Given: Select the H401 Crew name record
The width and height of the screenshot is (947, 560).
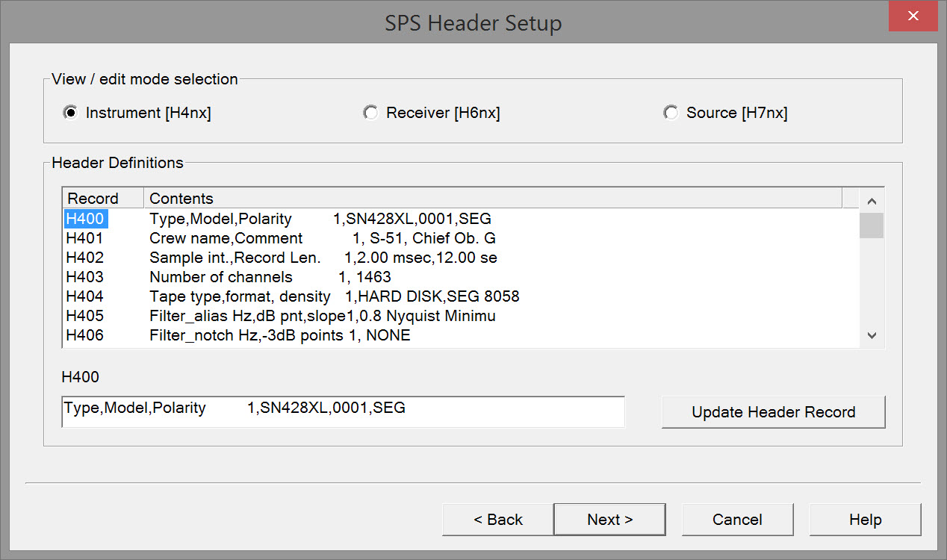Looking at the screenshot, I should [85, 238].
